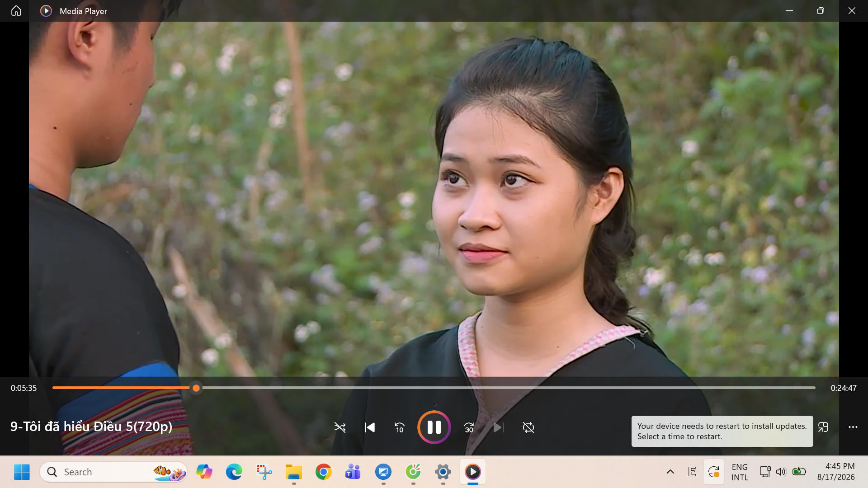Open mini player view
The height and width of the screenshot is (488, 868).
pos(823,427)
